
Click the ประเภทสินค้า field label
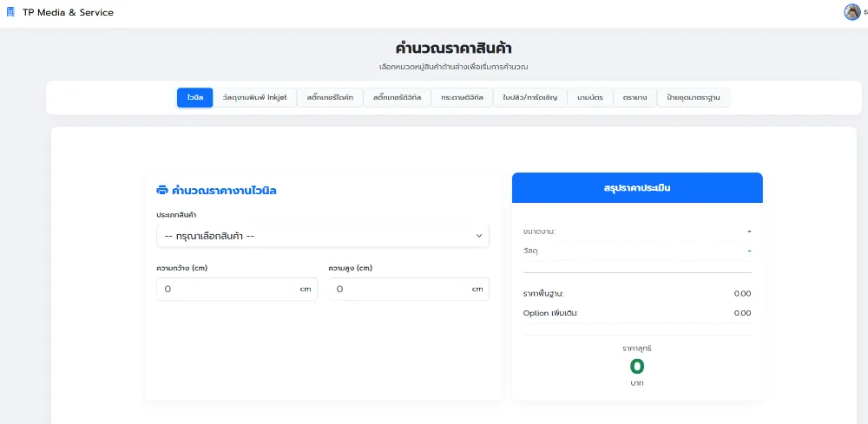(x=176, y=214)
